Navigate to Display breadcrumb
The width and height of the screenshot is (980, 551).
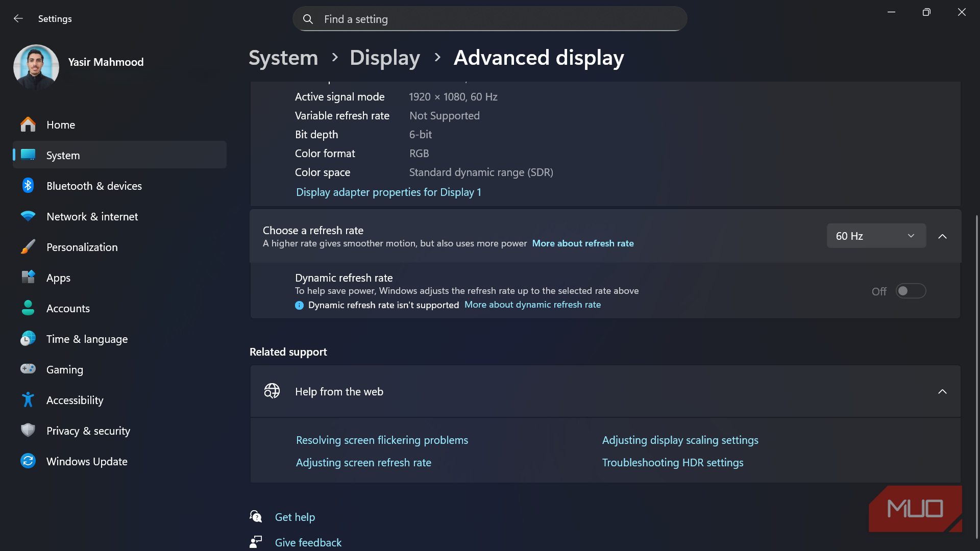point(385,58)
